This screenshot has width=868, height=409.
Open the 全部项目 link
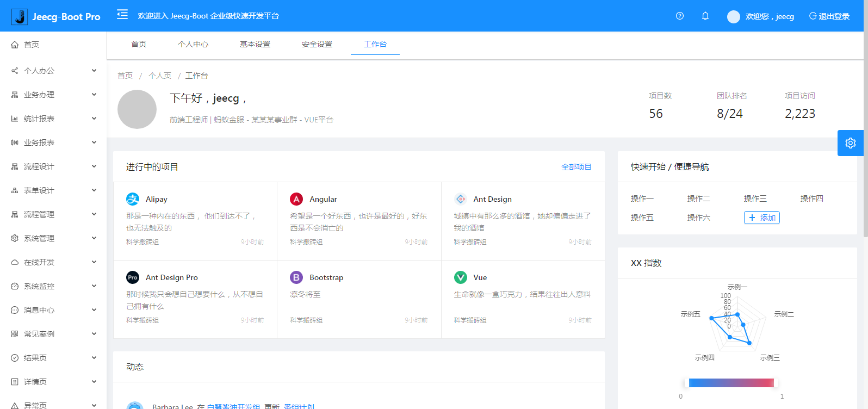click(x=576, y=167)
